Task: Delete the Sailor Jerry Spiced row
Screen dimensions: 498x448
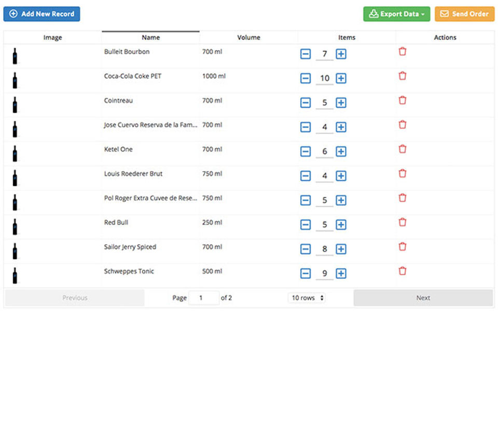Action: [x=403, y=247]
